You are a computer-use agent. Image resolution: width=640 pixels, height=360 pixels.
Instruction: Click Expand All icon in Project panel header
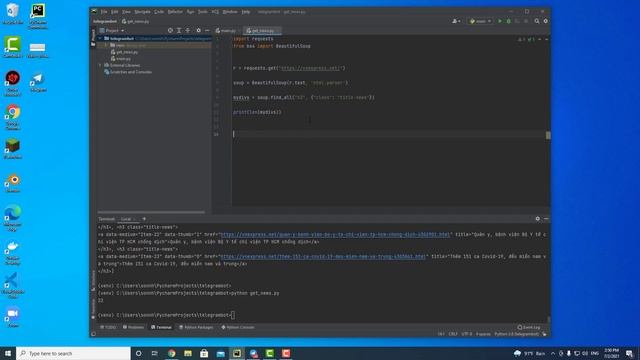click(x=179, y=31)
